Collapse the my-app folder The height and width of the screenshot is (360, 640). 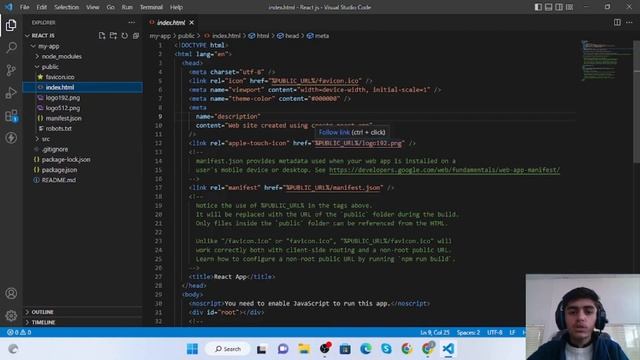[x=48, y=46]
